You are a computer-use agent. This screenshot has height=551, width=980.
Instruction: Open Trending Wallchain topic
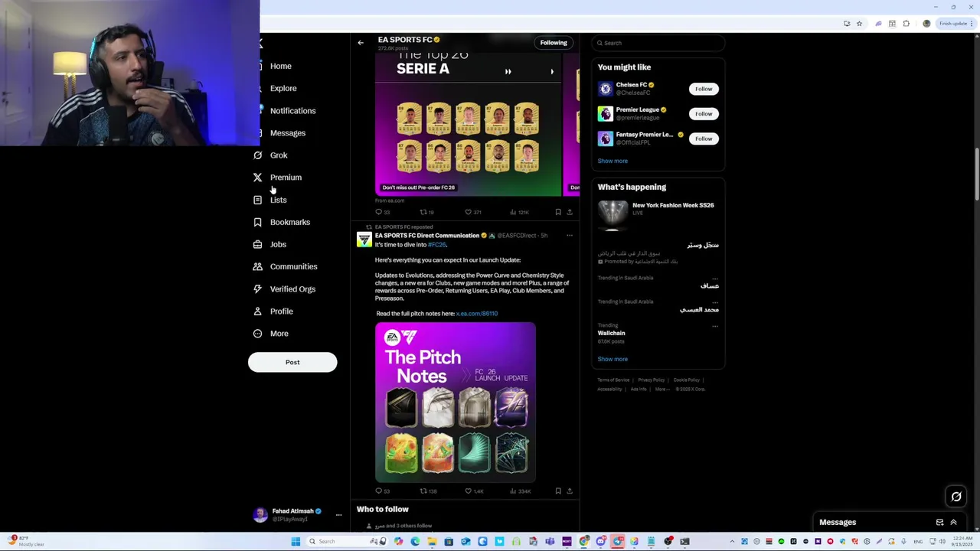[611, 334]
